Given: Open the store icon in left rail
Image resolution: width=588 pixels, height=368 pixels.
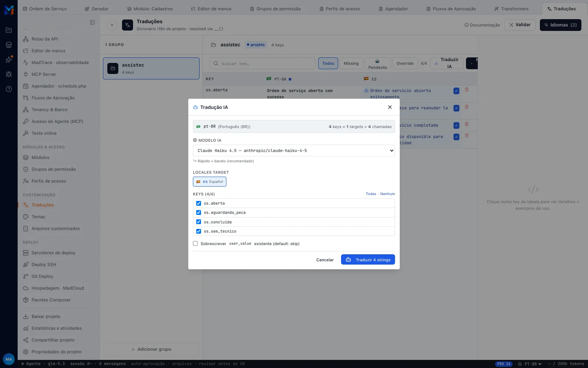Looking at the screenshot, I should 9,45.
